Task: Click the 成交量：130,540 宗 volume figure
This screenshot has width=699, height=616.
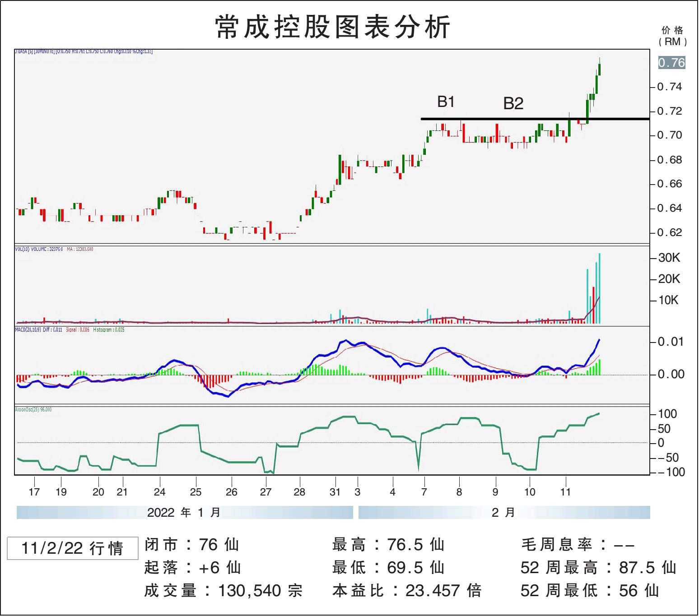Action: tap(224, 590)
